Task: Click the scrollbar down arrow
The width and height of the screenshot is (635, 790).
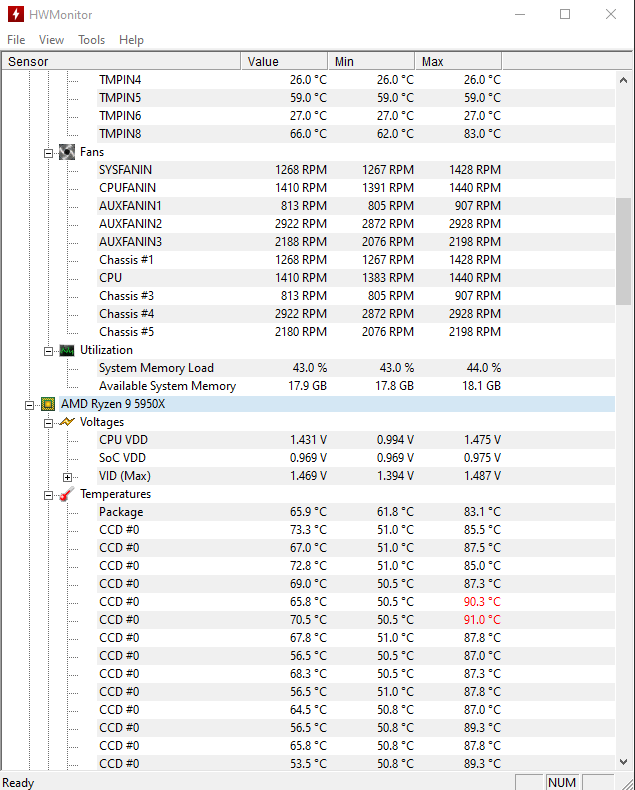Action: (x=623, y=762)
